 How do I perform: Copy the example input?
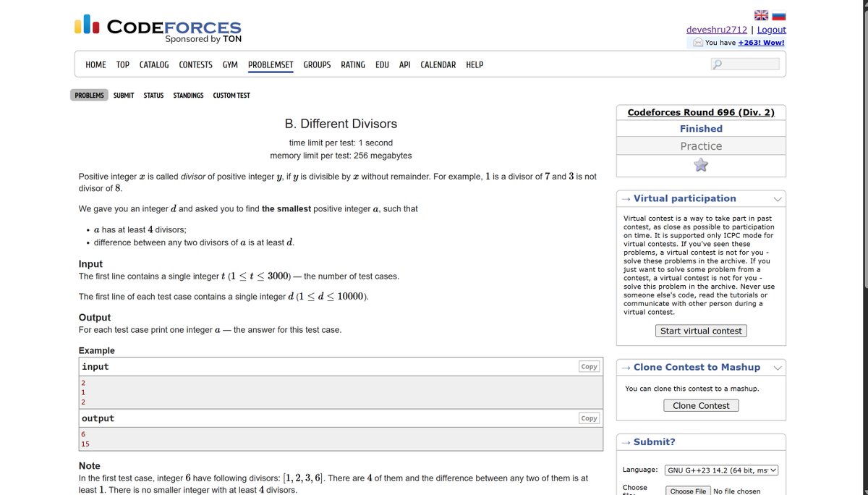[x=590, y=367]
